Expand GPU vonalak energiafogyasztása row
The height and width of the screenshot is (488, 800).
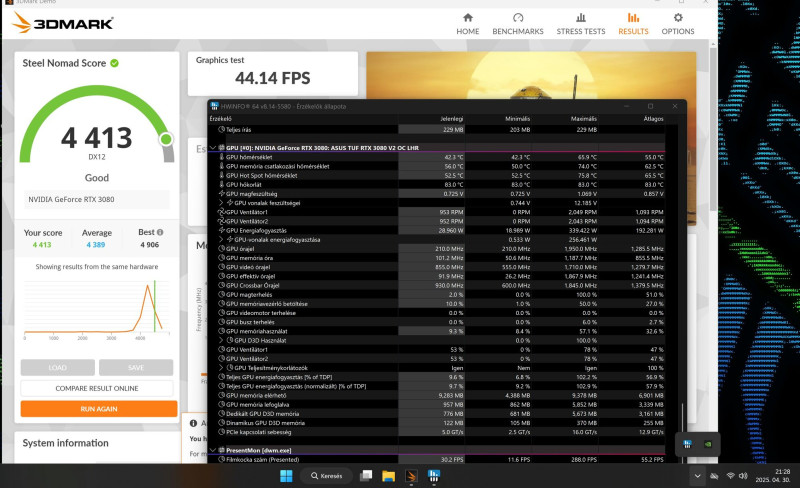pos(221,240)
